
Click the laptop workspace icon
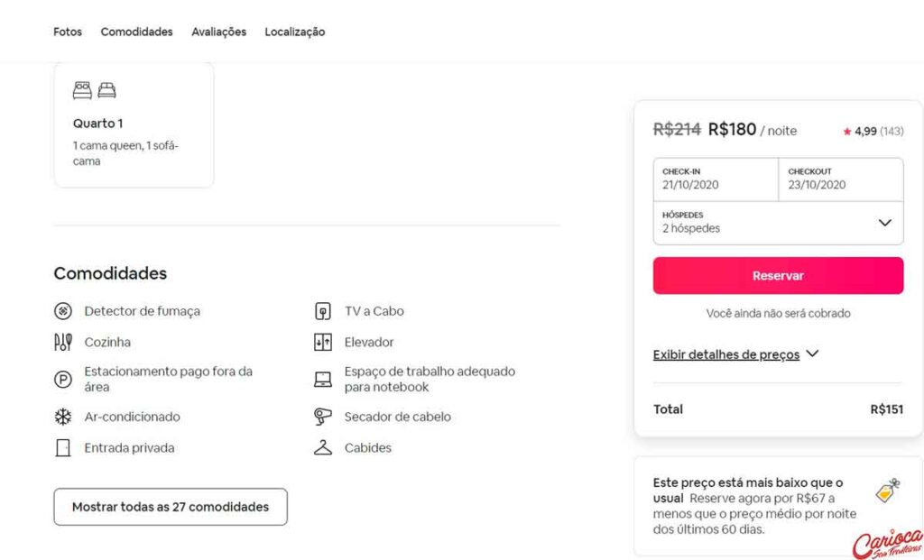[323, 380]
